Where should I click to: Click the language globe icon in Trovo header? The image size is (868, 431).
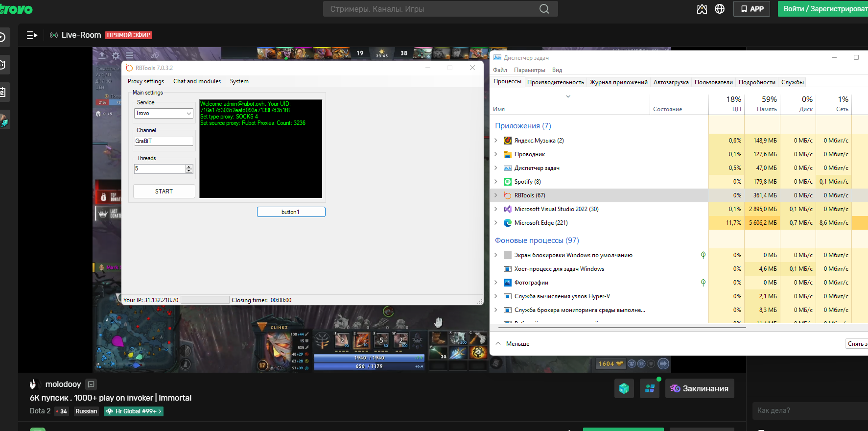pos(720,9)
